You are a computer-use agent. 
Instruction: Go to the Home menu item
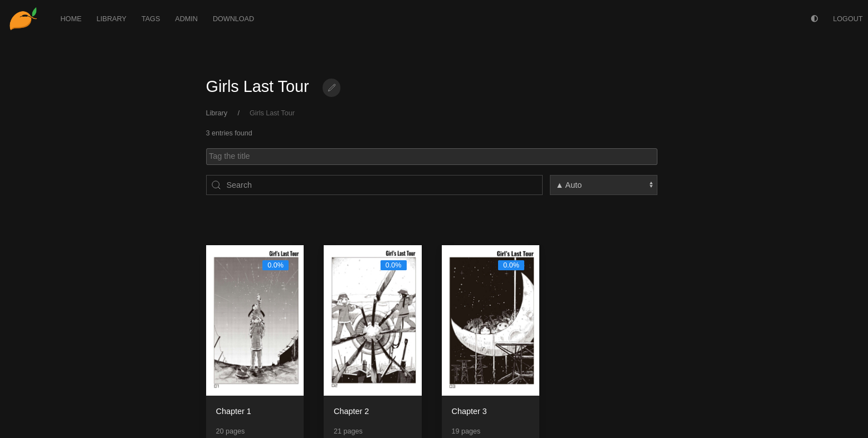[71, 18]
